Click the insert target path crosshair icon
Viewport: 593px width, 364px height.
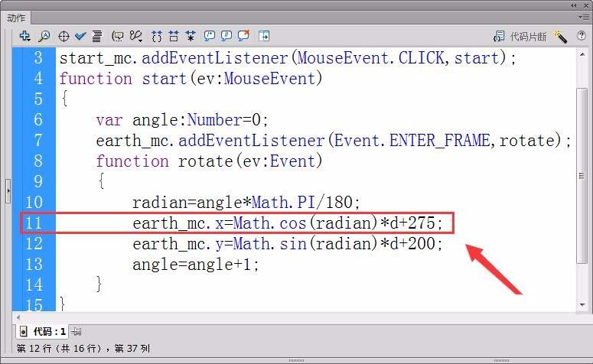[64, 36]
